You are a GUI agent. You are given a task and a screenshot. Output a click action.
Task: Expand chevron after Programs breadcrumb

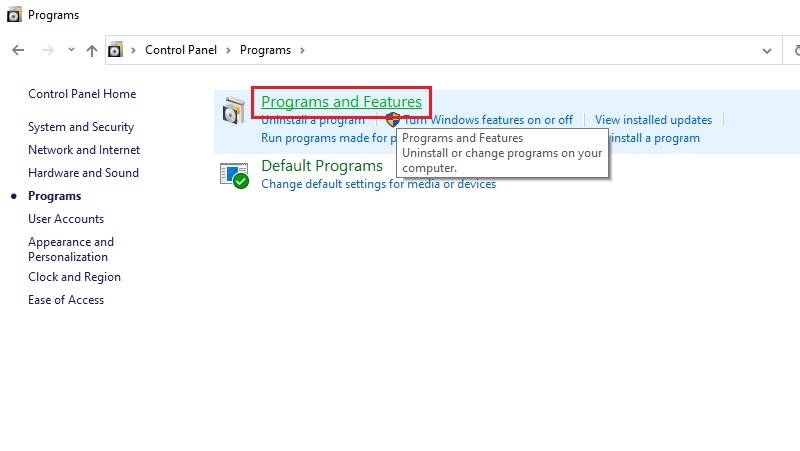click(x=302, y=50)
